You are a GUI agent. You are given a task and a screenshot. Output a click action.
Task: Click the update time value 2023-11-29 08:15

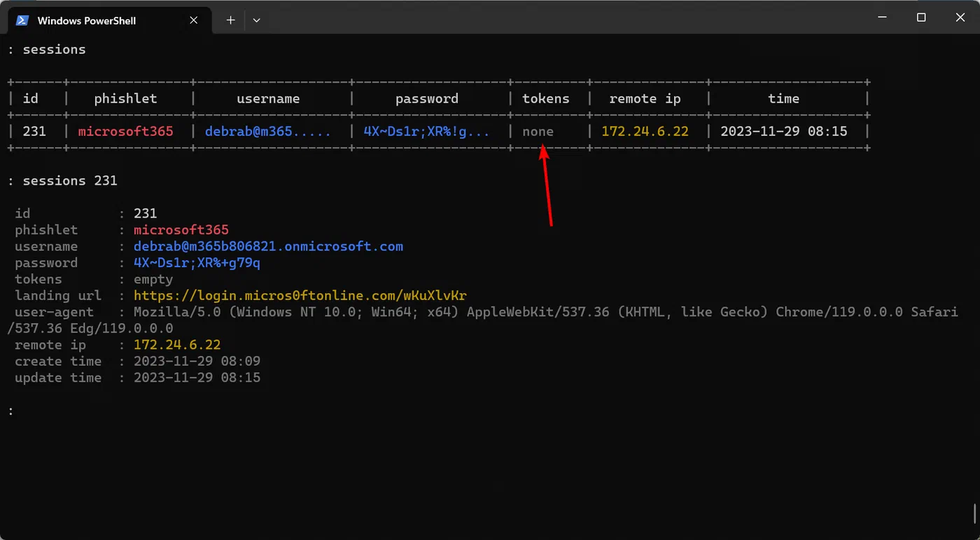coord(197,378)
